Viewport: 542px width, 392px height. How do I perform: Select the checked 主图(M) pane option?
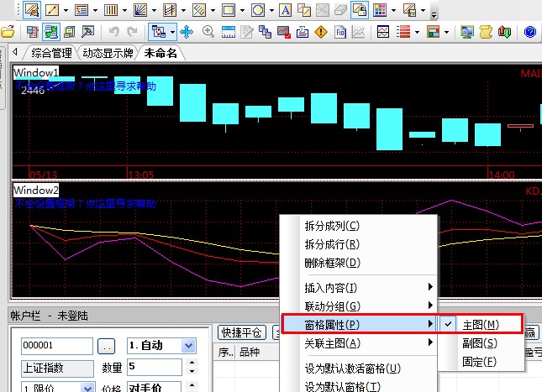tap(480, 324)
